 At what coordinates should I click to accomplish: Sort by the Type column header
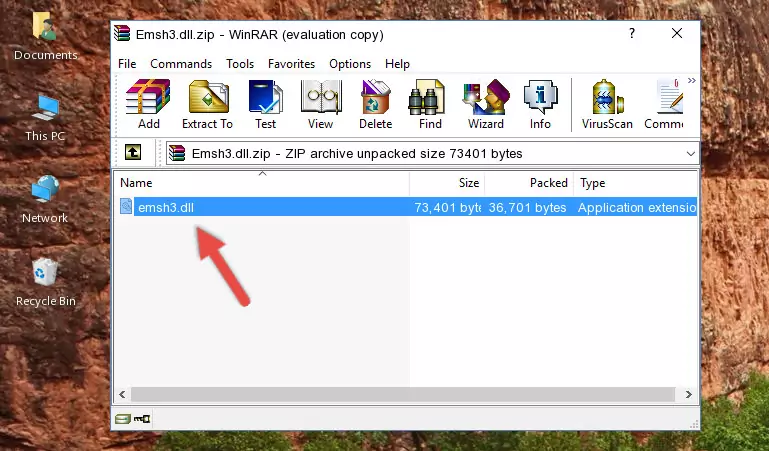(x=636, y=183)
